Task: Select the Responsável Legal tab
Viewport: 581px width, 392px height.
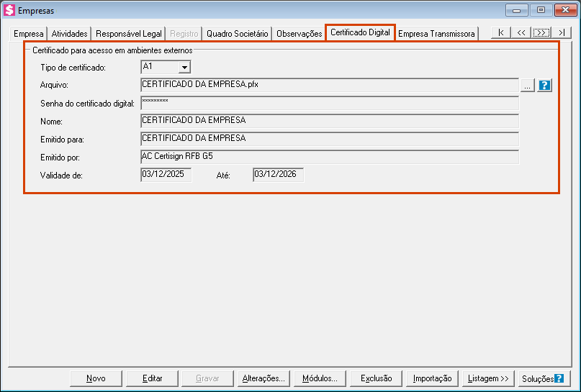Action: [x=129, y=34]
